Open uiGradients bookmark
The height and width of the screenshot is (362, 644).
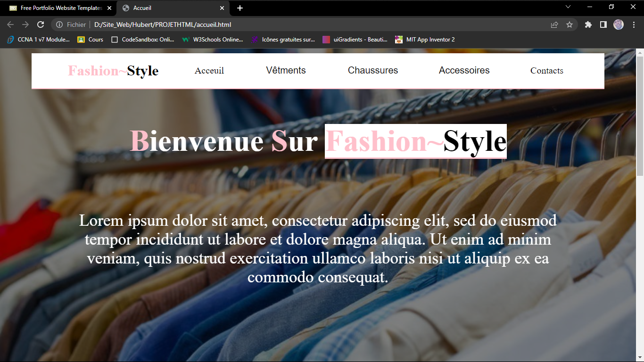point(355,40)
